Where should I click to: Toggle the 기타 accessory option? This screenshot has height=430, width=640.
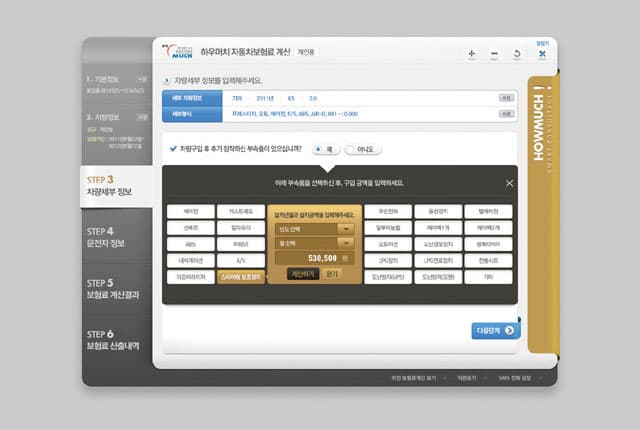point(488,277)
